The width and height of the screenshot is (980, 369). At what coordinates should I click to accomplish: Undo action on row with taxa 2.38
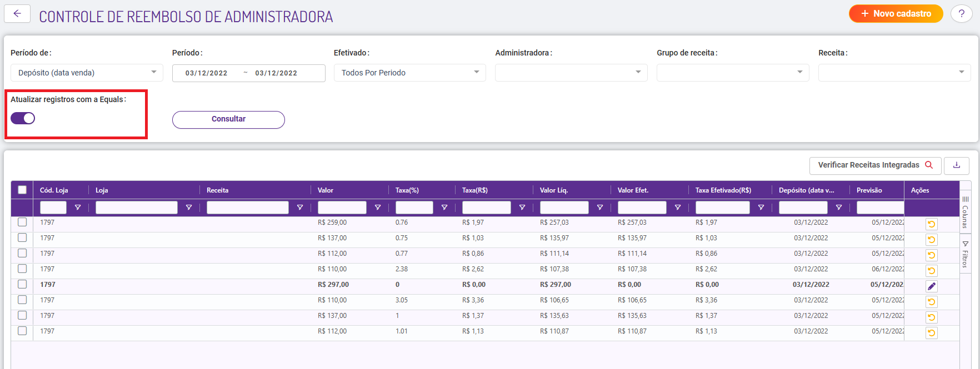(932, 271)
